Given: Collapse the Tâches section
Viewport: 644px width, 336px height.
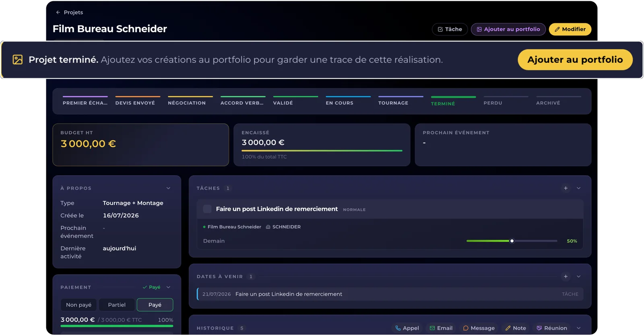Looking at the screenshot, I should point(578,188).
